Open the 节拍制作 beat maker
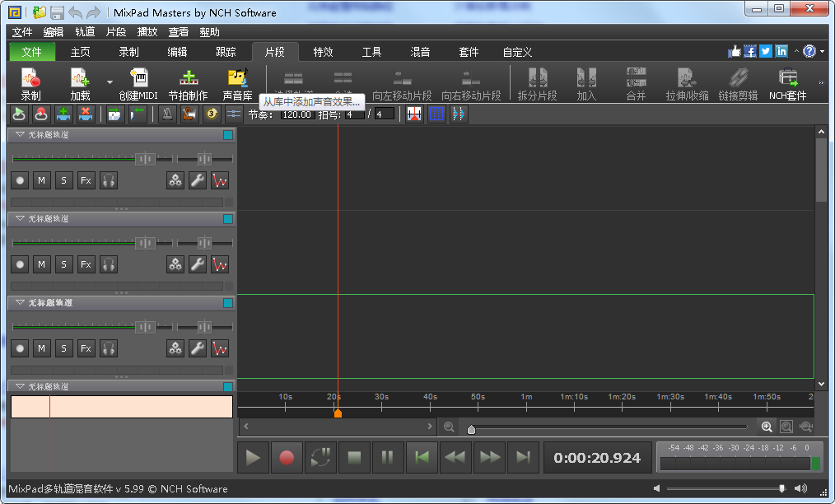This screenshot has width=835, height=504. 189,83
